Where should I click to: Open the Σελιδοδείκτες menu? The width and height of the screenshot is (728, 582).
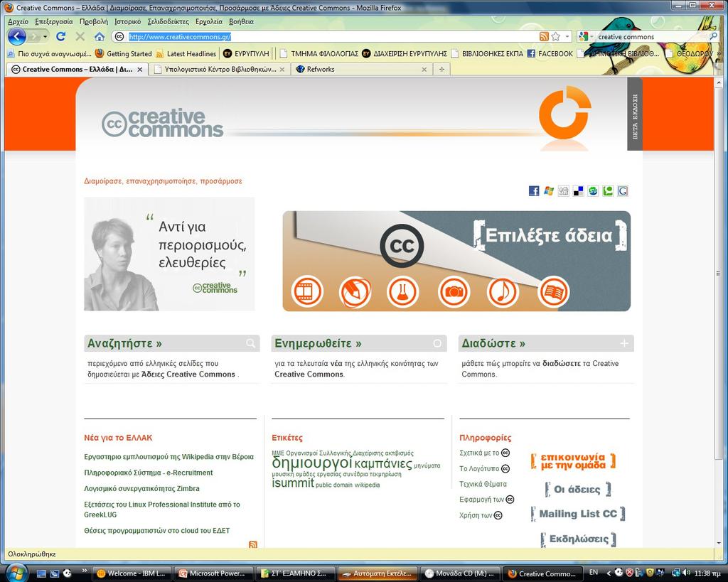(x=168, y=21)
